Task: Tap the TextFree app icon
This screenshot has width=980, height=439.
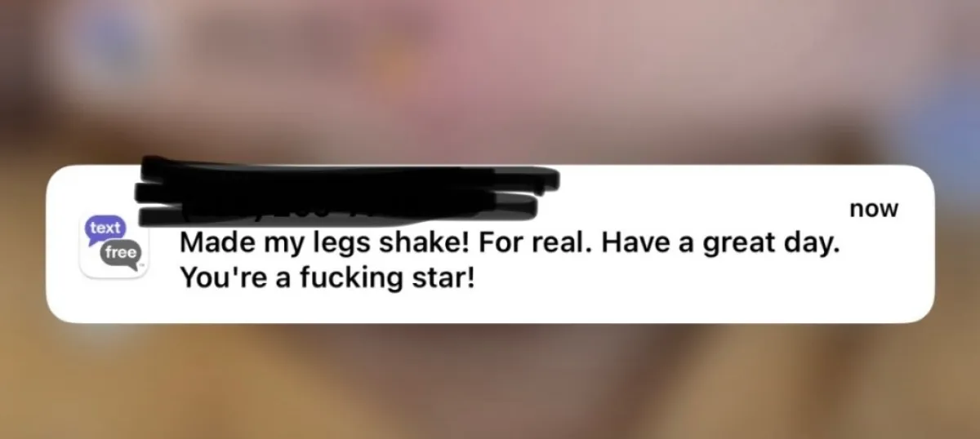Action: point(114,245)
